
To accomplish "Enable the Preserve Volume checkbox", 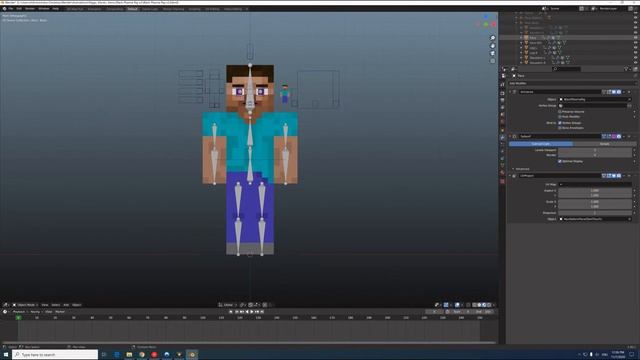I will click(x=560, y=111).
